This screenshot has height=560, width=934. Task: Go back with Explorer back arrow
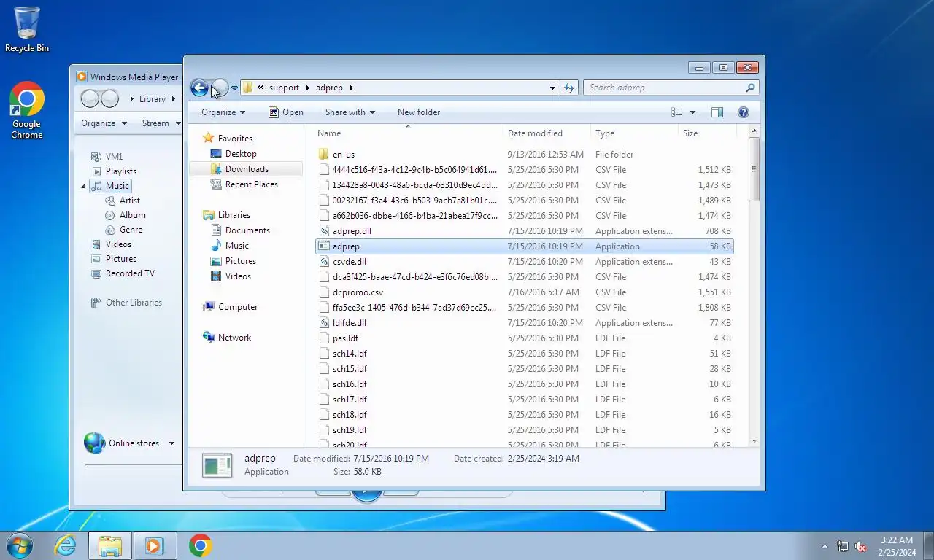point(199,88)
